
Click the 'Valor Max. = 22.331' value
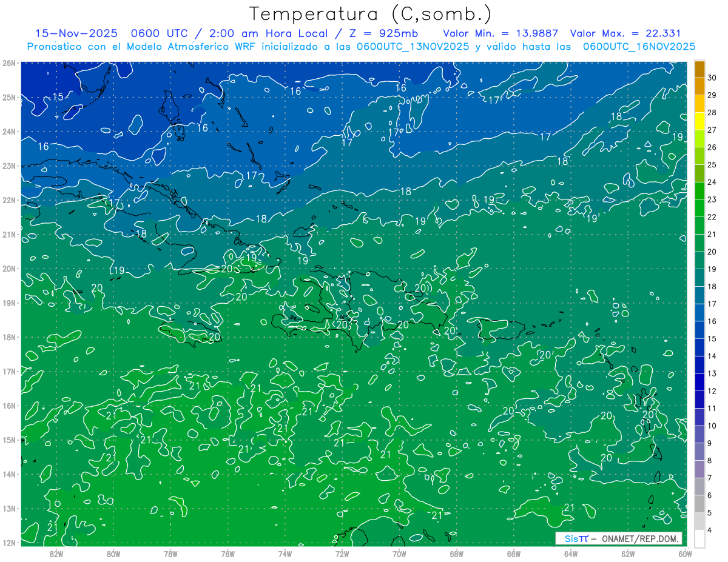[625, 33]
